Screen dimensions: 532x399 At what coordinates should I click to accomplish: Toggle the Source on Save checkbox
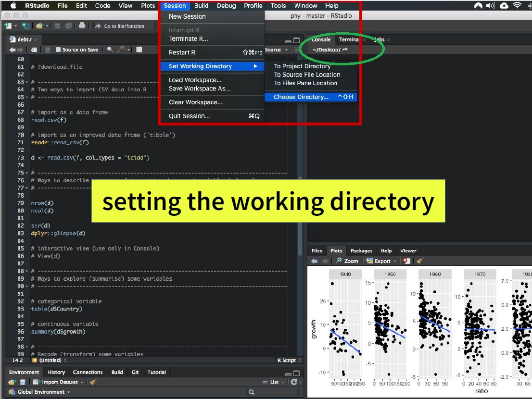click(x=58, y=50)
